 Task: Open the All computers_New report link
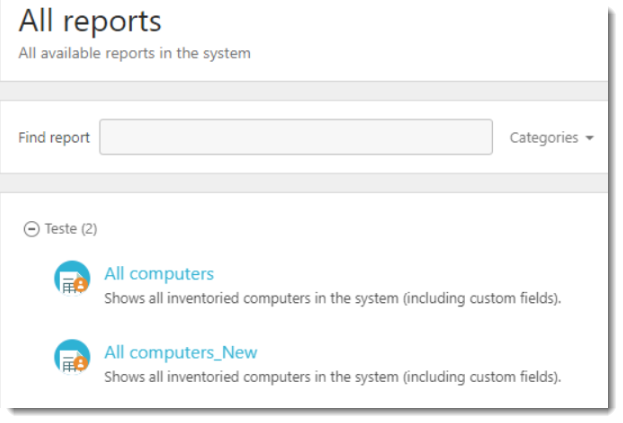[181, 352]
